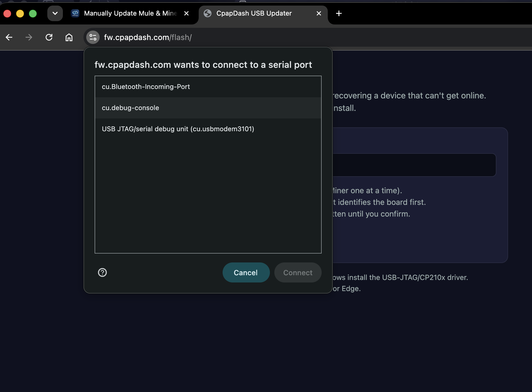Click the red close window button

(x=7, y=13)
